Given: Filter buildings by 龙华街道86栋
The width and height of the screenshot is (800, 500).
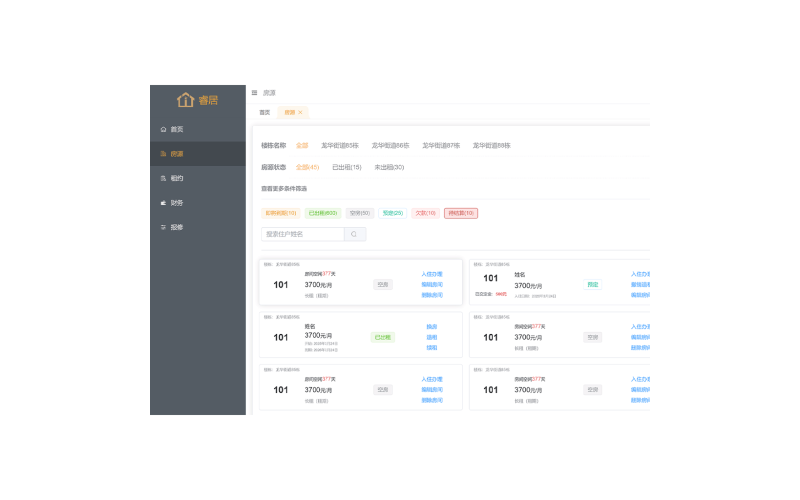Looking at the screenshot, I should click(x=390, y=146).
